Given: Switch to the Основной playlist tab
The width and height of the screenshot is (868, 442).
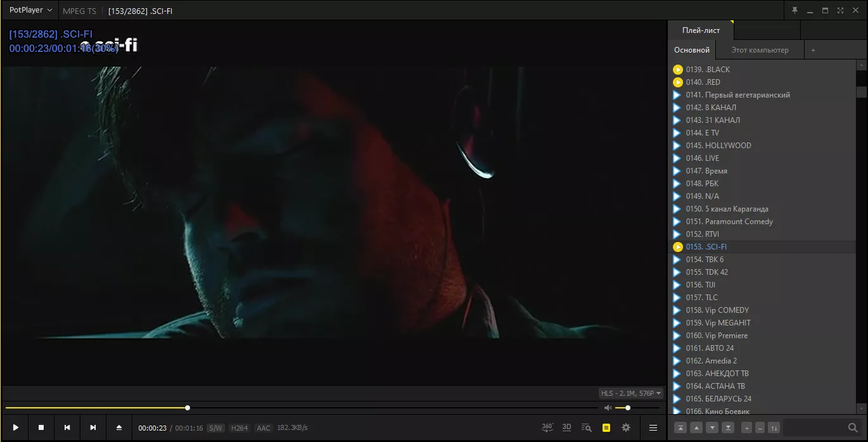Looking at the screenshot, I should click(692, 50).
